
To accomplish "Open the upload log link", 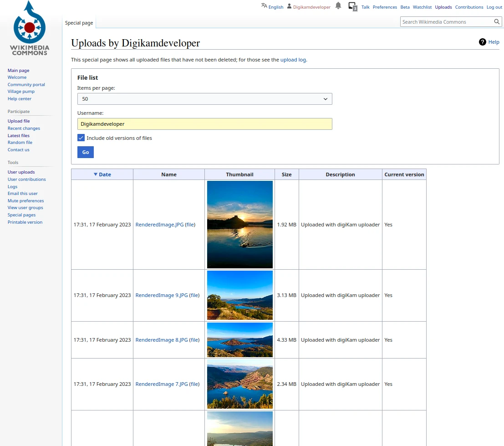I will point(293,60).
